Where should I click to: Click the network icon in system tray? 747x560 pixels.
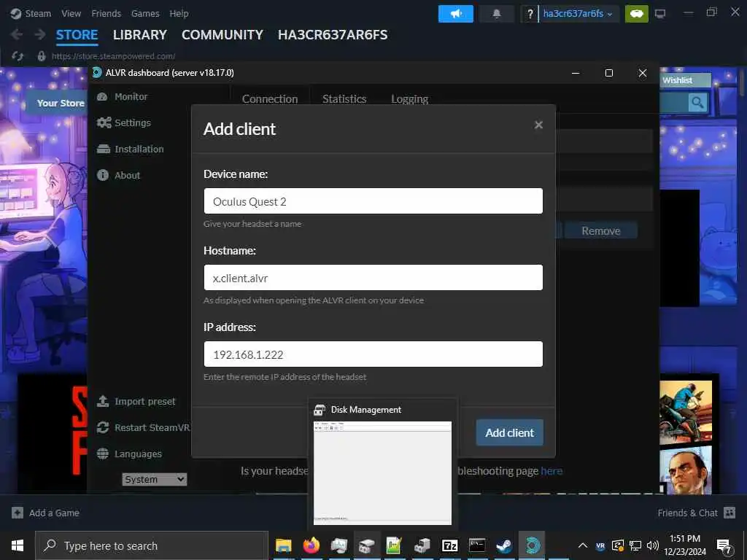pos(635,545)
